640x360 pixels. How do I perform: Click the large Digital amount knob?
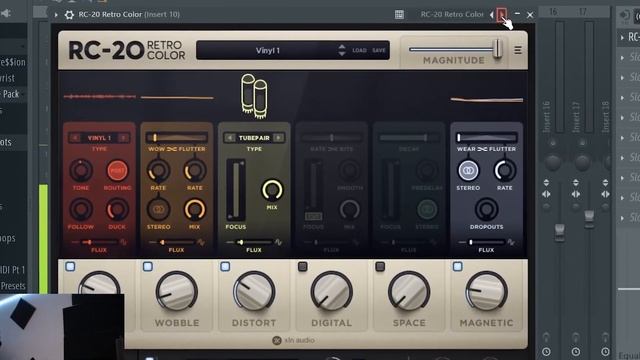(331, 291)
